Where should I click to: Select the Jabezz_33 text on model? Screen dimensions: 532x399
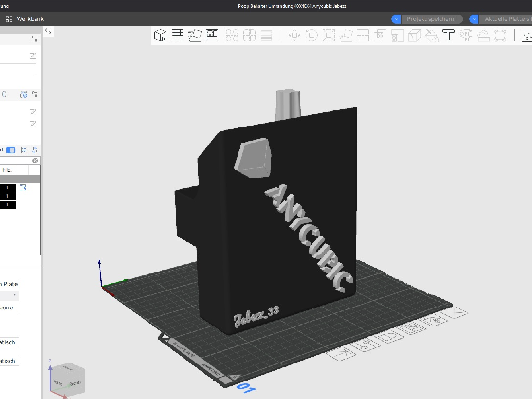[x=257, y=316]
